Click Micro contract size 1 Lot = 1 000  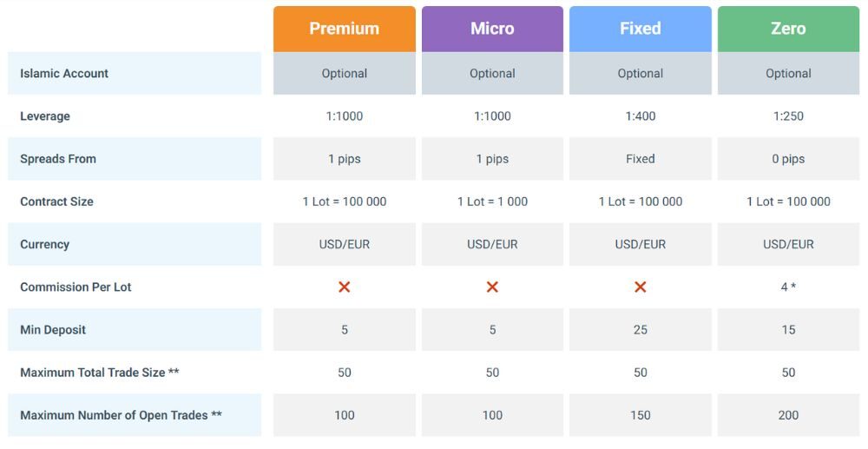[x=492, y=201]
